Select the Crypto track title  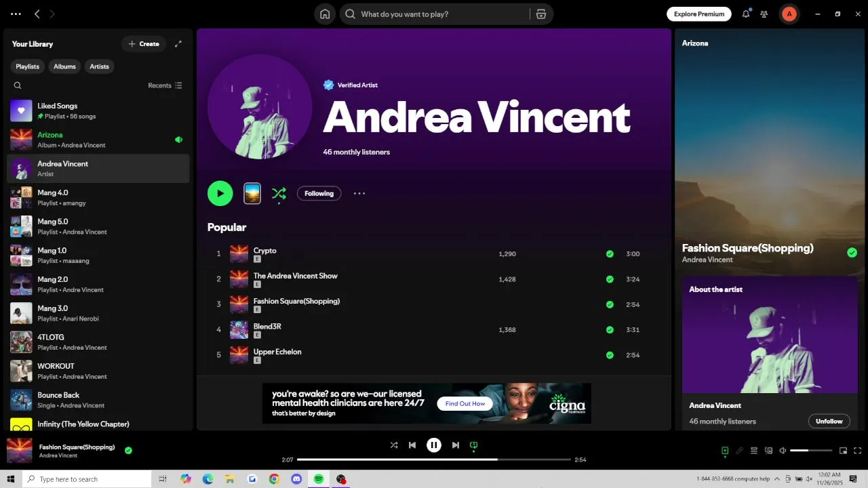265,251
